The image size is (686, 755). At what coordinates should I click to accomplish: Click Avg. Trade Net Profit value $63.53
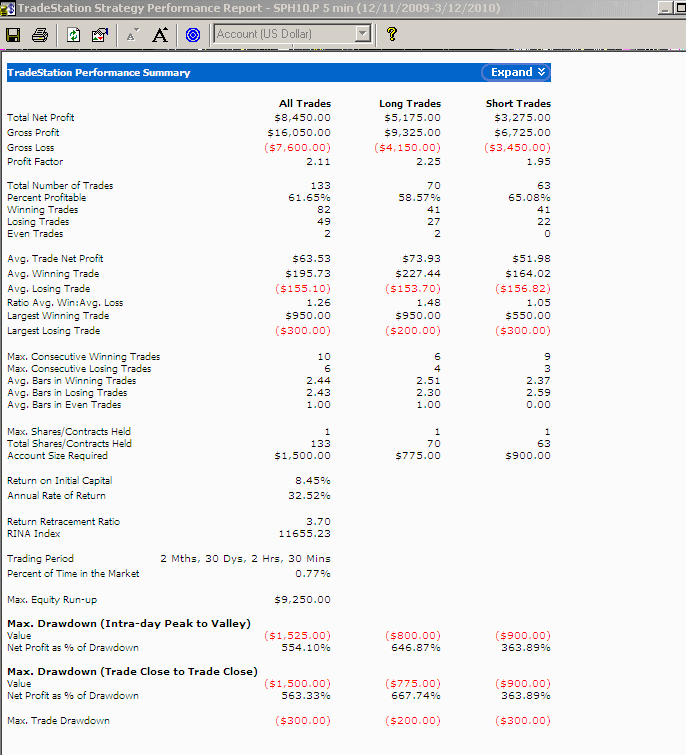[x=311, y=259]
